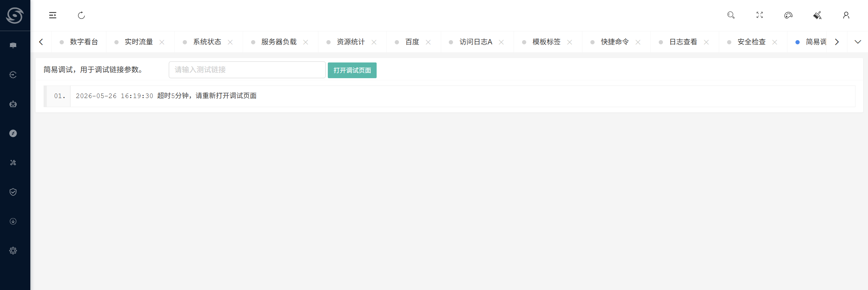Open the security shield icon in the sidebar
Viewport: 868px width, 290px height.
click(x=13, y=192)
